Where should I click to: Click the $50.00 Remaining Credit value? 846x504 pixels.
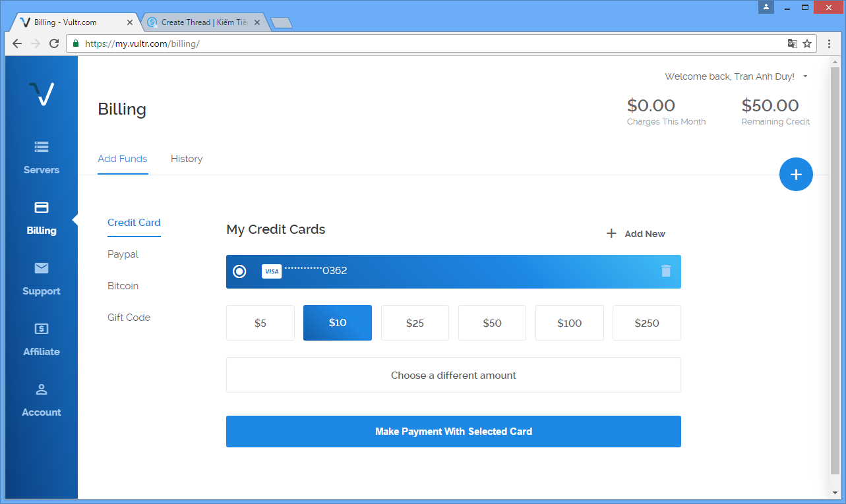(770, 105)
